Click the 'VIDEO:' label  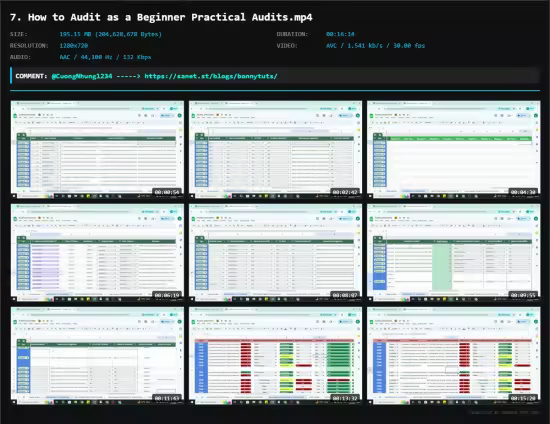click(x=287, y=46)
